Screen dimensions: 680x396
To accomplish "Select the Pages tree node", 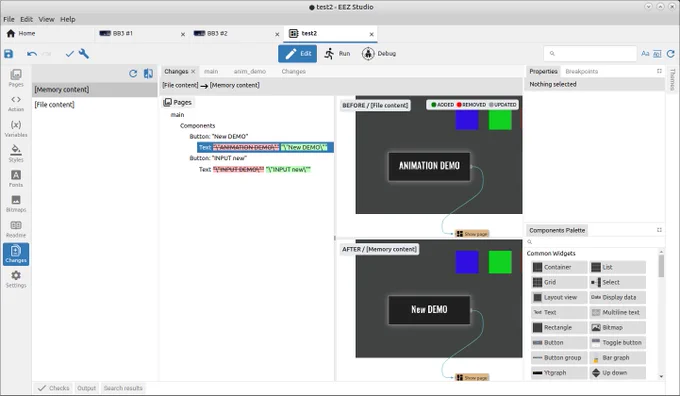I will click(x=178, y=102).
